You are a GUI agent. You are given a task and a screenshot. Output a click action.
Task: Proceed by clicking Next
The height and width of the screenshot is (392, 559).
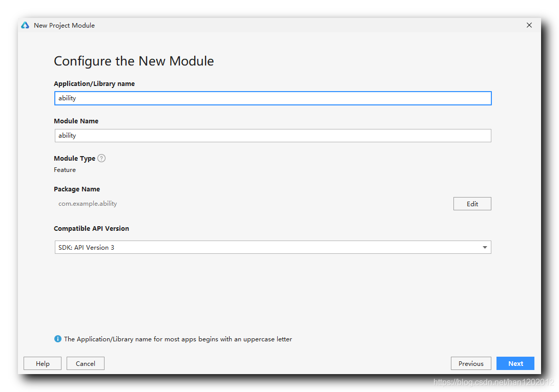click(x=515, y=363)
